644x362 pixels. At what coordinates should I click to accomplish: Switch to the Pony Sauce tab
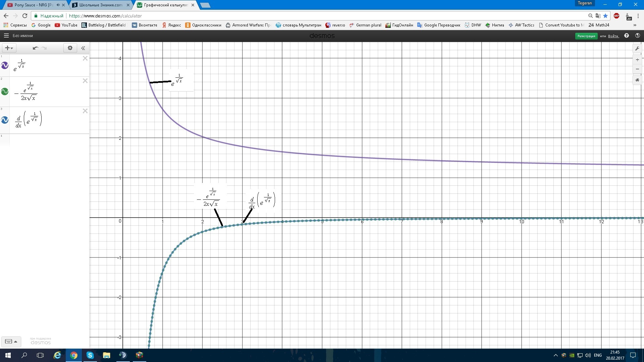34,5
